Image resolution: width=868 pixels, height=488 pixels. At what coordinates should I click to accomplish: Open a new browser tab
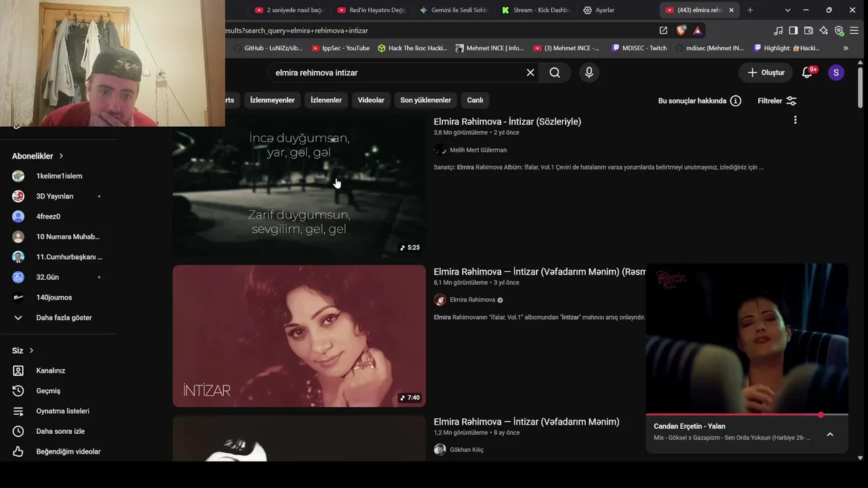[750, 10]
